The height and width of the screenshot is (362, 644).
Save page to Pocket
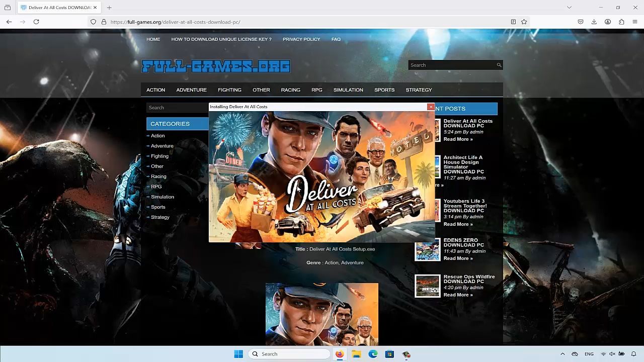coord(580,22)
